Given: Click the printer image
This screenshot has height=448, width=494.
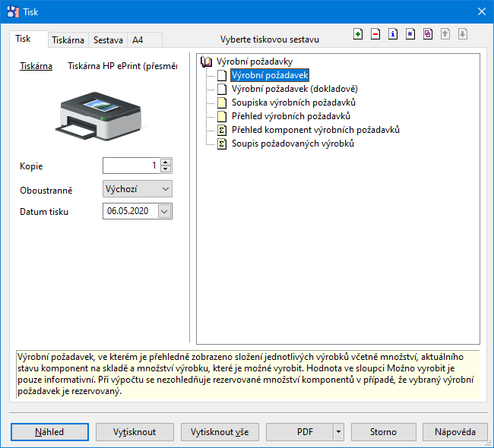Looking at the screenshot, I should click(100, 115).
